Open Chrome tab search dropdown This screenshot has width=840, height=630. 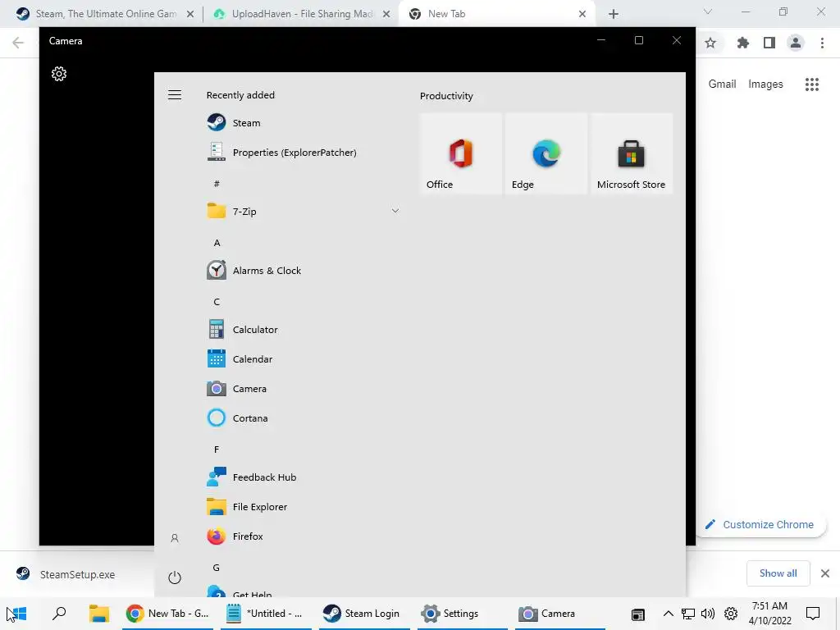(708, 11)
